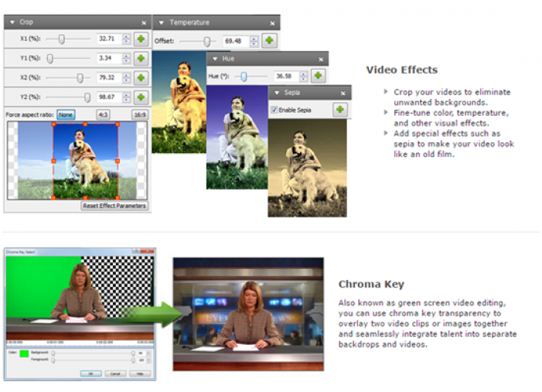
Task: Click the spinner arrows beside Y2 value
Action: coord(127,97)
